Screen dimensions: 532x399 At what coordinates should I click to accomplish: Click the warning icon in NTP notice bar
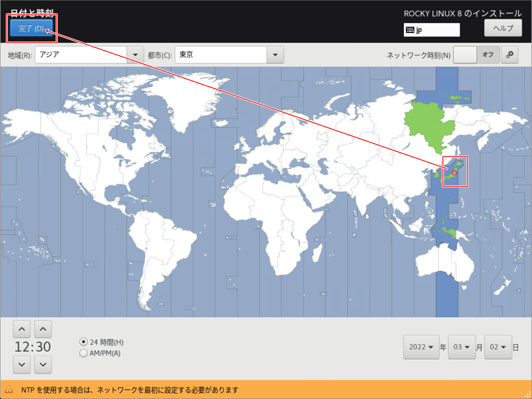click(9, 390)
